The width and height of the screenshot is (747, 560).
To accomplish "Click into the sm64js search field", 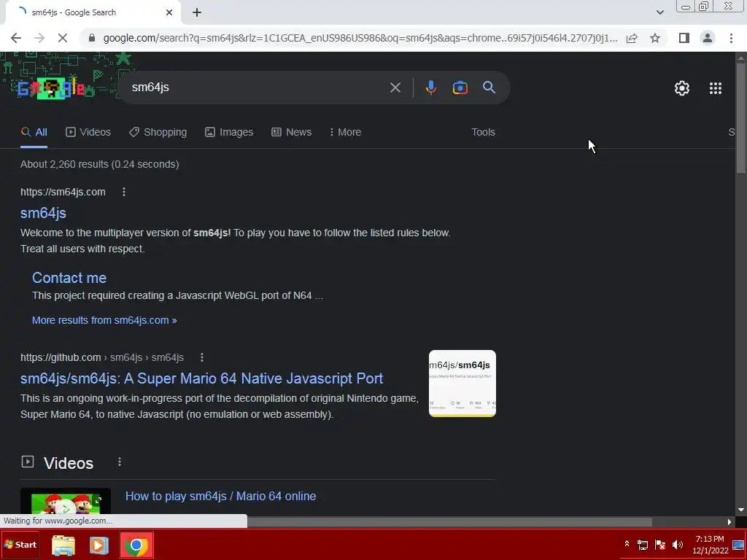I will pos(258,87).
